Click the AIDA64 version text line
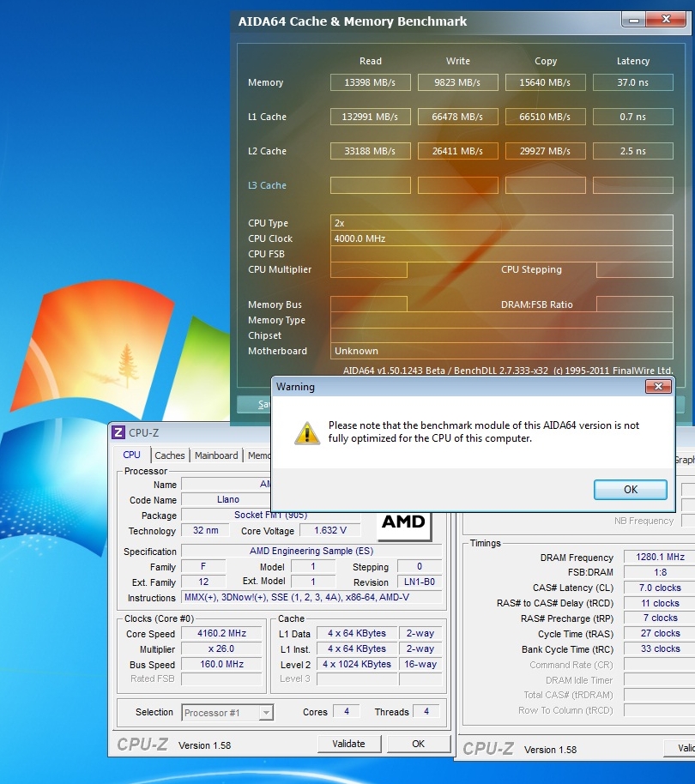This screenshot has height=784, width=695. (x=507, y=371)
